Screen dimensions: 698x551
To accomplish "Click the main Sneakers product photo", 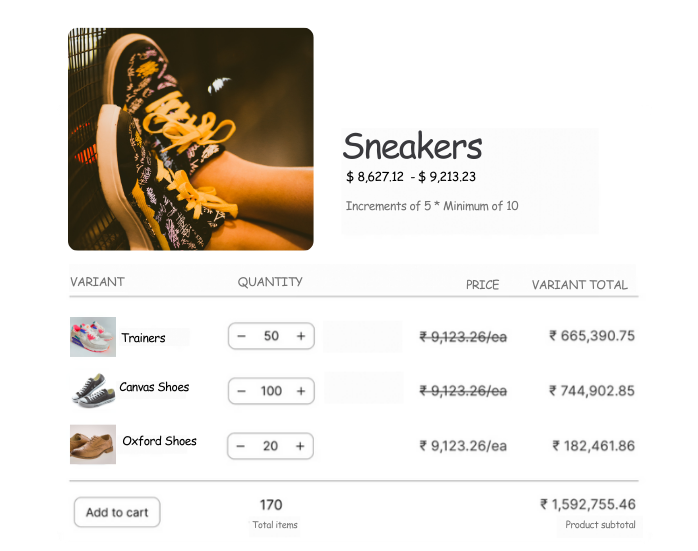I will point(191,138).
